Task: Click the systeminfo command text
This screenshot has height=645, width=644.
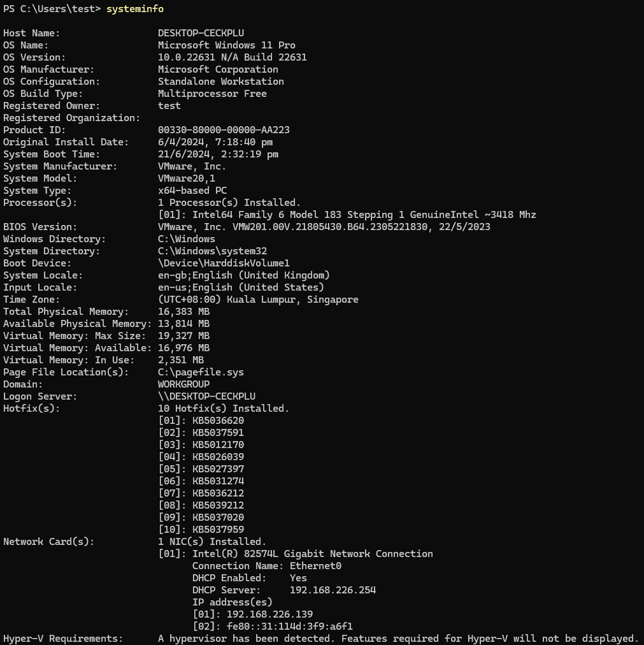Action: tap(135, 9)
